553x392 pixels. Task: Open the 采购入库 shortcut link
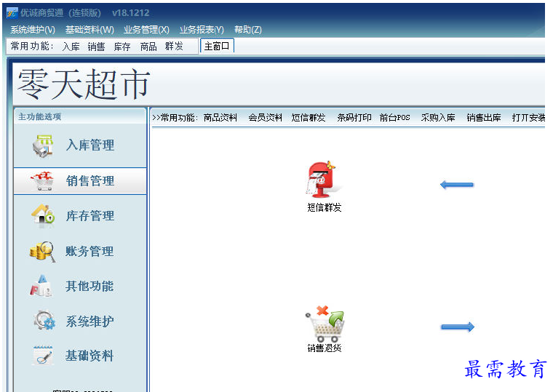(438, 118)
